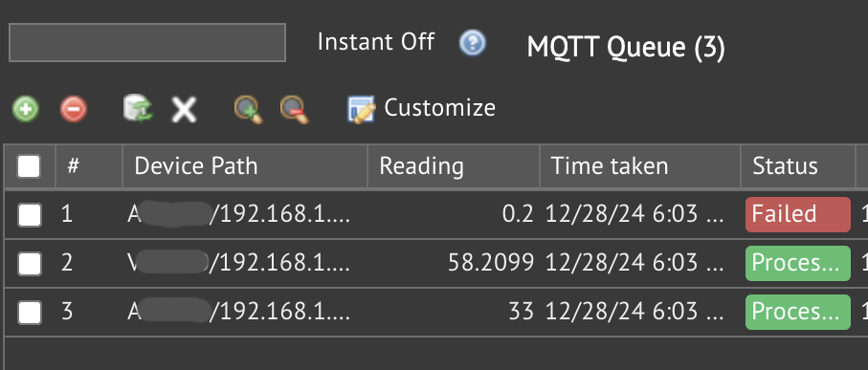
Task: Click the zoom in magnifier icon
Action: (248, 109)
